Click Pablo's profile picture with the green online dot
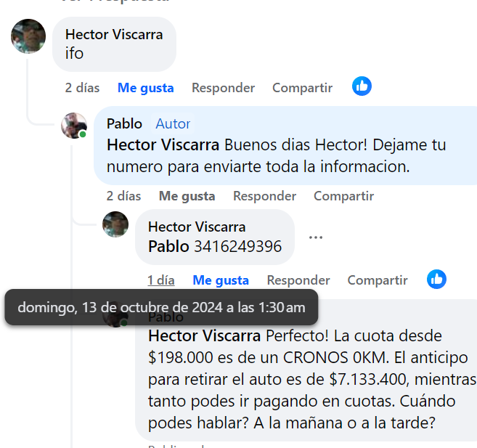477x448 pixels. (74, 126)
